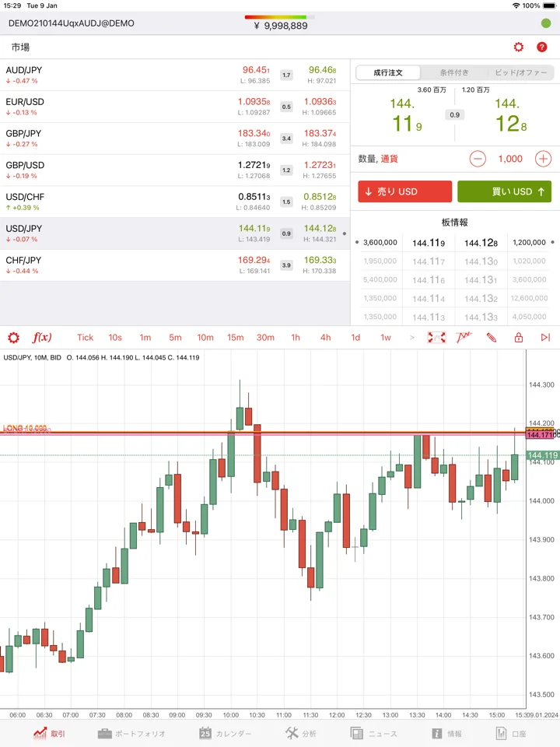Image resolution: width=560 pixels, height=747 pixels.
Task: Increase quantity with plus button
Action: click(543, 159)
